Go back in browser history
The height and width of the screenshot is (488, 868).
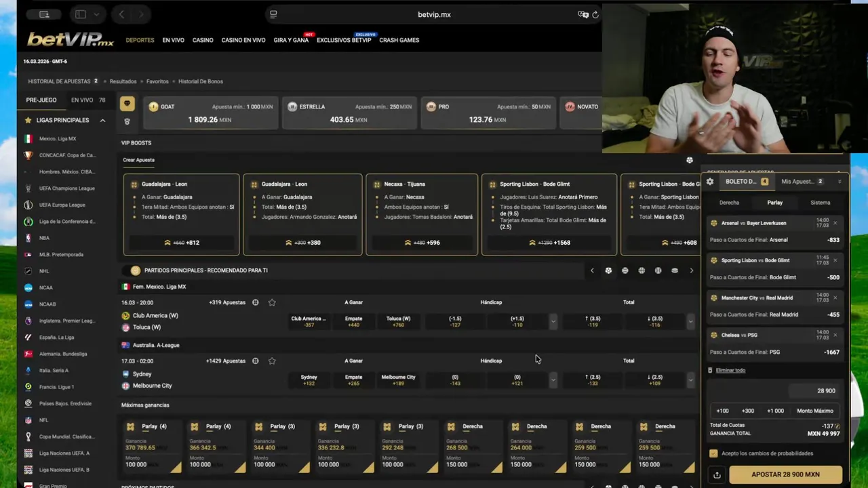tap(121, 14)
